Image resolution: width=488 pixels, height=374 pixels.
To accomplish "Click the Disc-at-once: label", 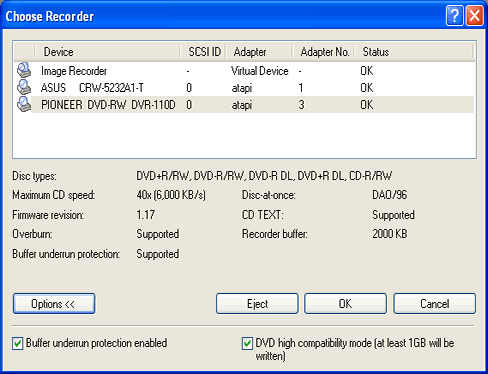I will pos(269,195).
